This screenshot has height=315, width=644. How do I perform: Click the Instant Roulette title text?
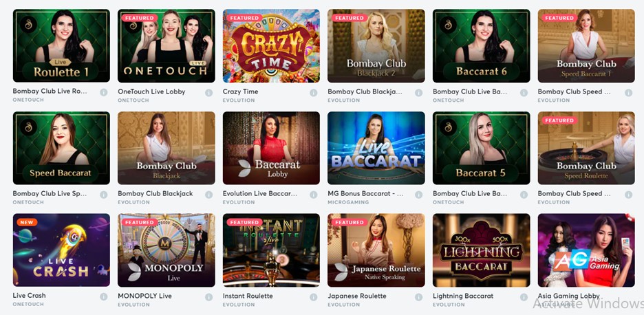248,296
